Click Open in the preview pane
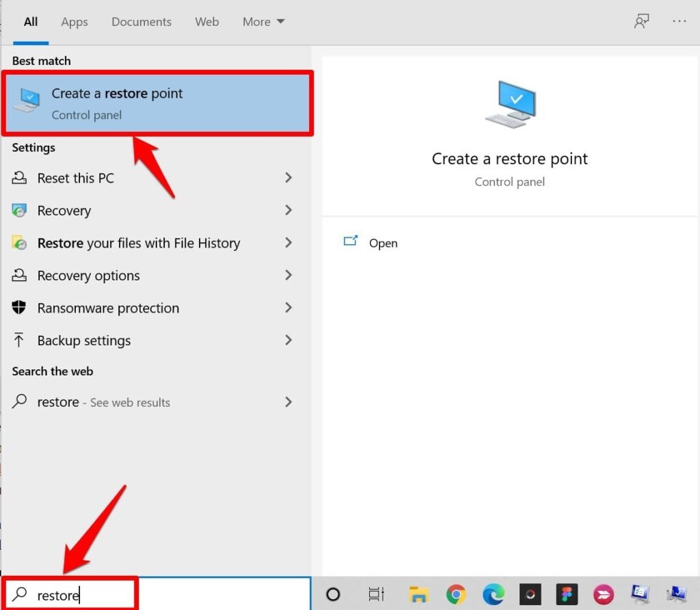Screen dimensions: 700x610 (383, 243)
